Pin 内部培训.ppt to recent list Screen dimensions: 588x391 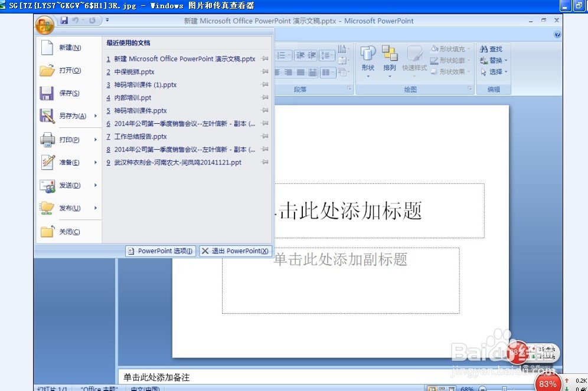coord(264,97)
